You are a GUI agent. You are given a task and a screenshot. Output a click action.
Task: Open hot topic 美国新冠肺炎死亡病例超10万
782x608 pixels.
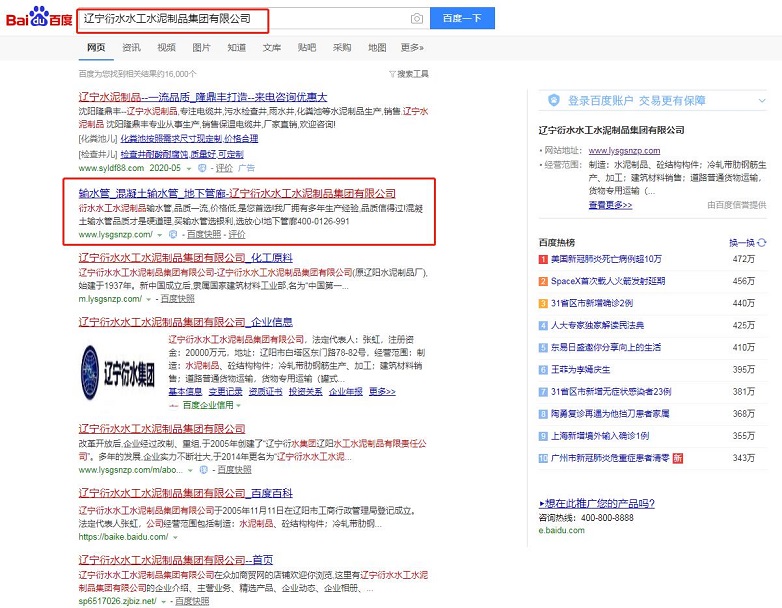pyautogui.click(x=606, y=259)
